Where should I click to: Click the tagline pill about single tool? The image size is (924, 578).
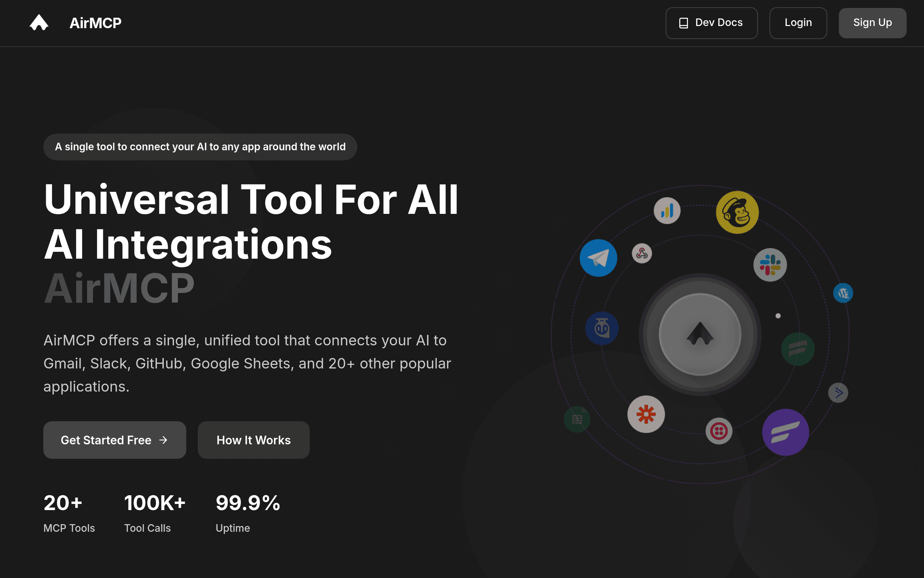tap(200, 147)
